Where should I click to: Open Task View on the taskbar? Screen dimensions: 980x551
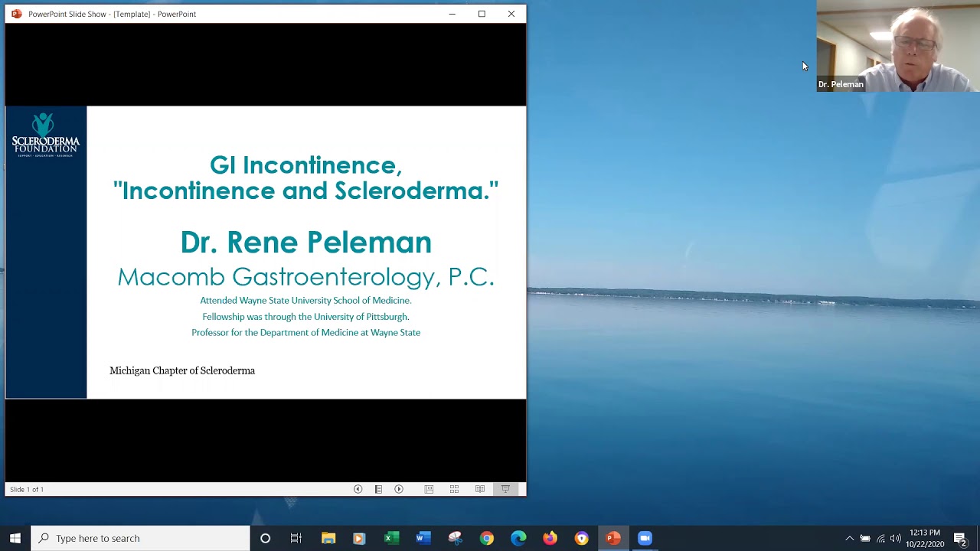(296, 538)
